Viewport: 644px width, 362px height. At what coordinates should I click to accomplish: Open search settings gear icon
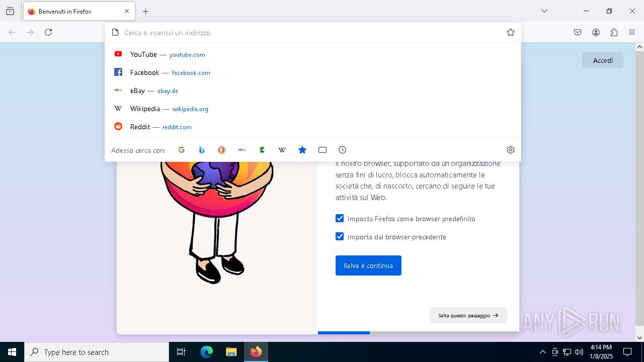coord(511,150)
